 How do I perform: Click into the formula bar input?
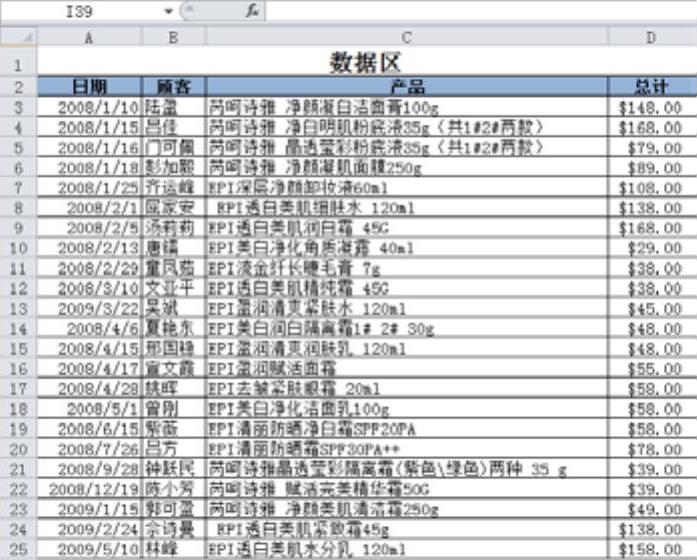point(481,11)
